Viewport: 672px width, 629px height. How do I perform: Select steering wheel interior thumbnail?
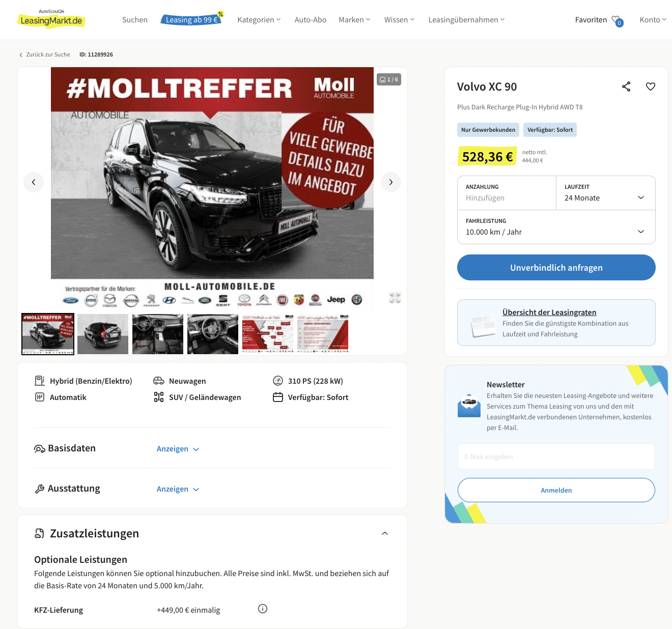point(213,334)
